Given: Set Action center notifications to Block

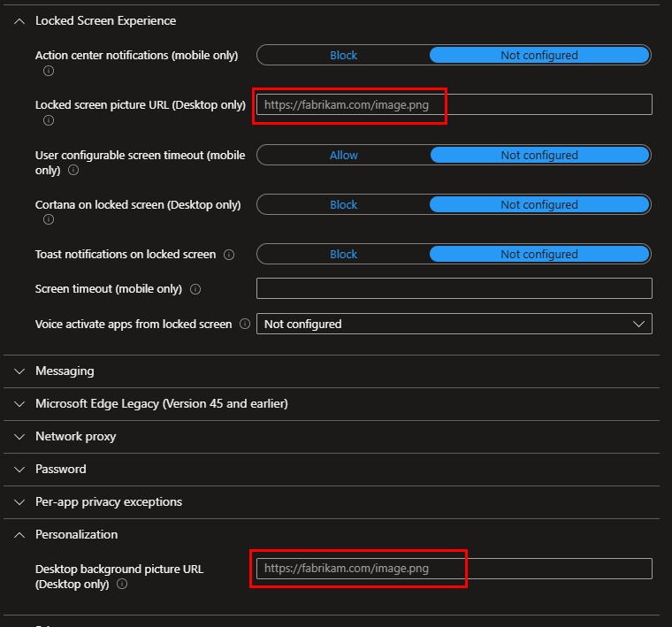Looking at the screenshot, I should (343, 55).
